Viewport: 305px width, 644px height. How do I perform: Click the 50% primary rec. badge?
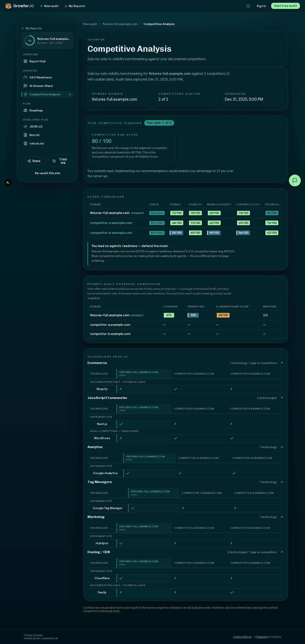tap(193, 315)
